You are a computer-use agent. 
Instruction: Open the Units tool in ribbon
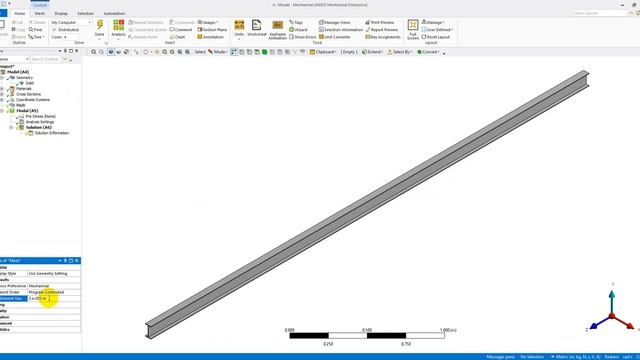coord(239,25)
